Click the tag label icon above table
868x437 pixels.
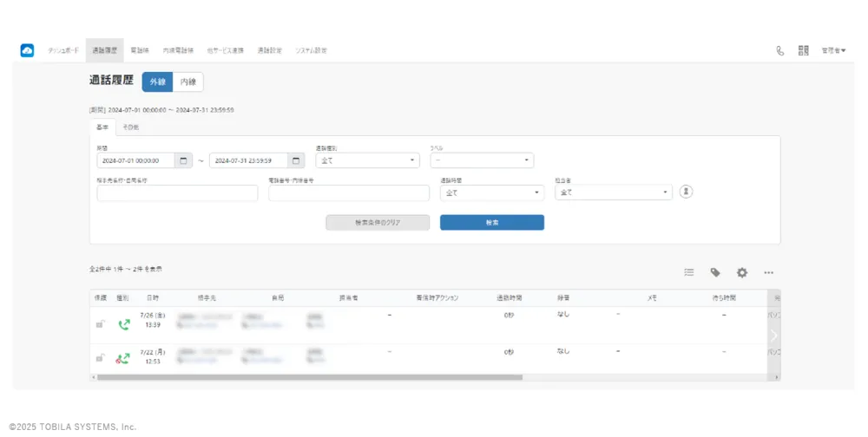tap(715, 272)
